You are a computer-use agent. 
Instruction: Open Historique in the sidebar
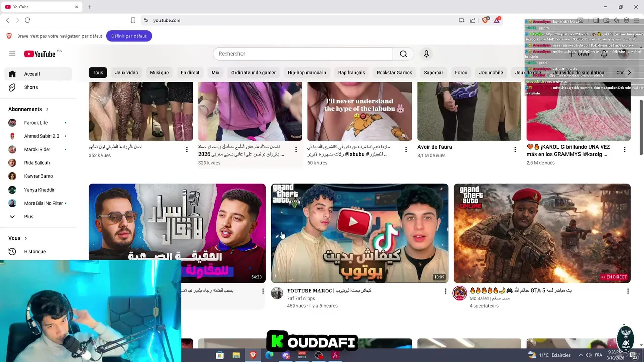pos(38,251)
